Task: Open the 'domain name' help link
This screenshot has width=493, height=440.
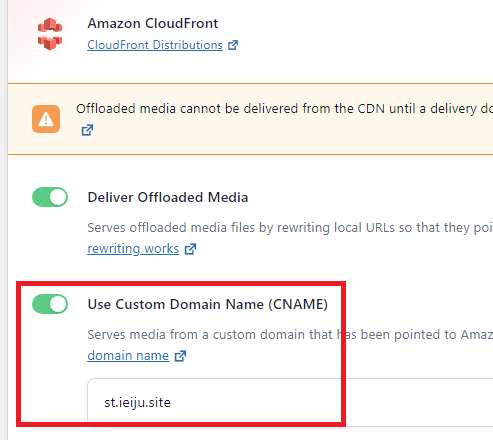Action: tap(128, 356)
